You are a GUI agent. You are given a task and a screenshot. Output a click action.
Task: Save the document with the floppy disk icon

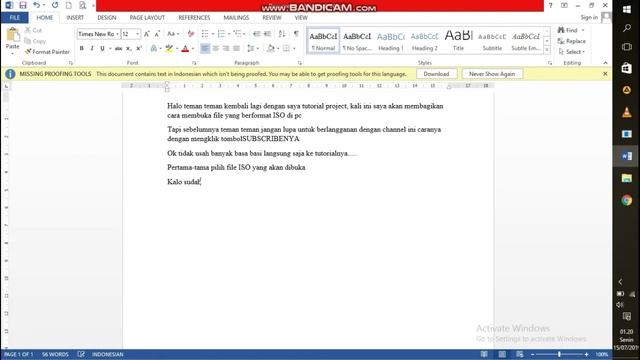pos(22,5)
